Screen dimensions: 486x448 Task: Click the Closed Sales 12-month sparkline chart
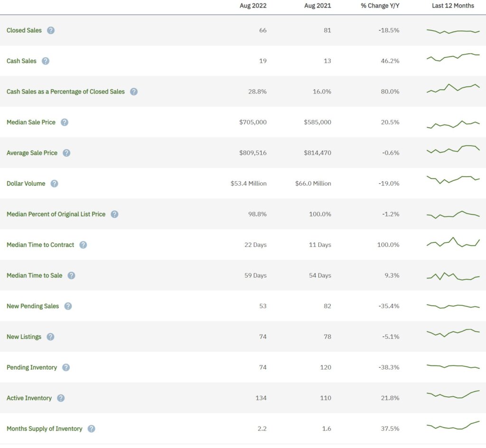pos(453,31)
